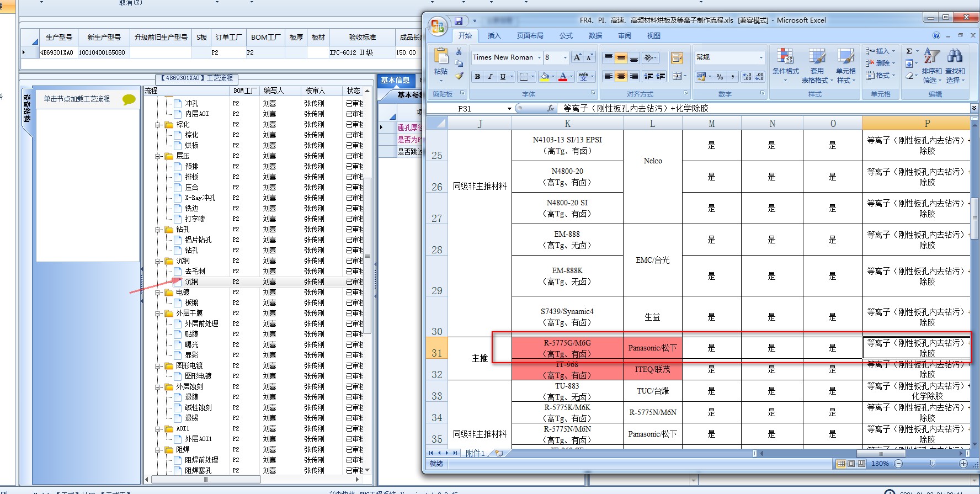
Task: Switch to Page Layout view in status bar
Action: [x=851, y=464]
